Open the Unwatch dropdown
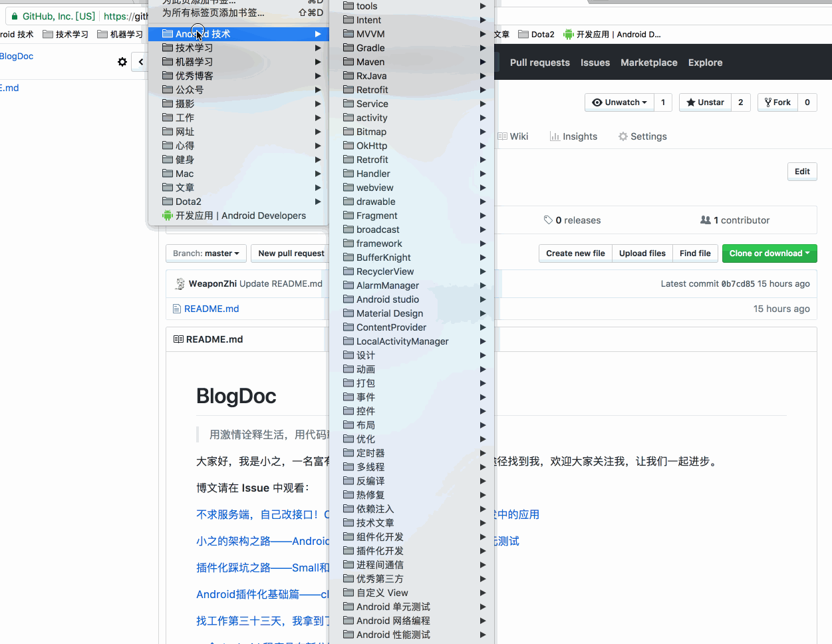832x644 pixels. [619, 102]
